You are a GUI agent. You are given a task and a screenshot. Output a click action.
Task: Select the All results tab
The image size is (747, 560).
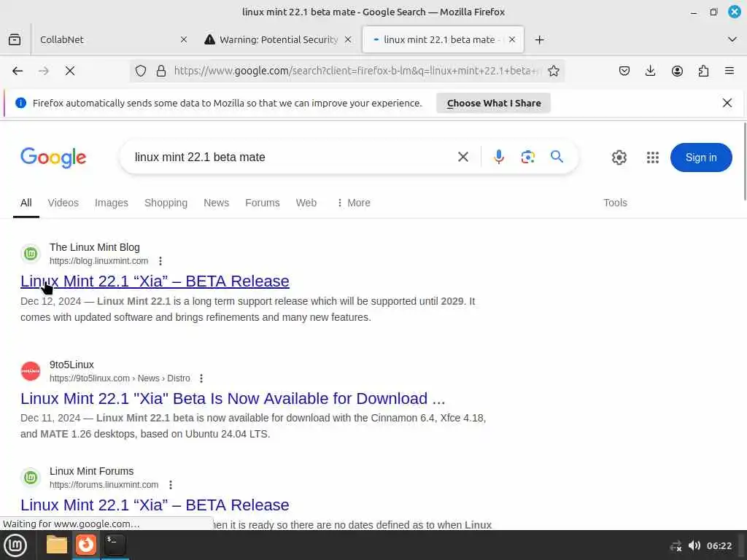pos(26,203)
